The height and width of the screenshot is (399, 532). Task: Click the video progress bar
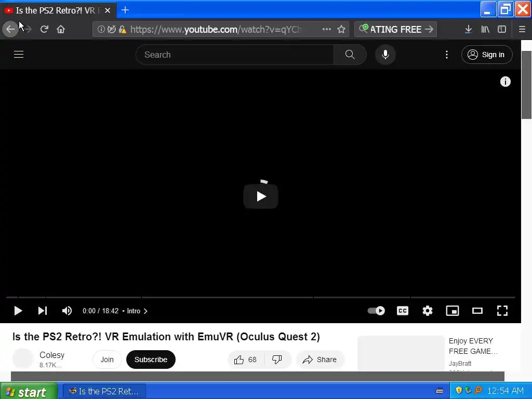261,298
